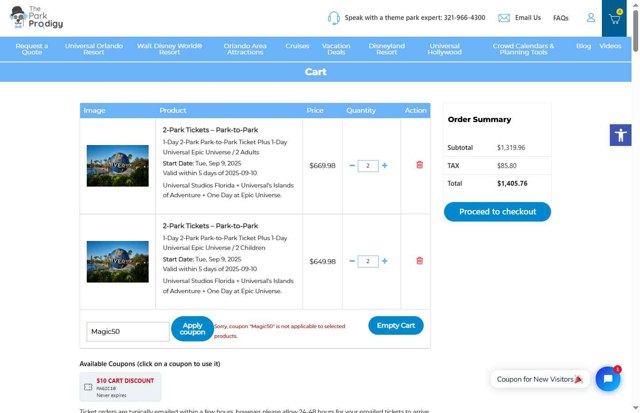The height and width of the screenshot is (413, 640).
Task: Click the $1,405.76 total amount
Action: pyautogui.click(x=512, y=184)
